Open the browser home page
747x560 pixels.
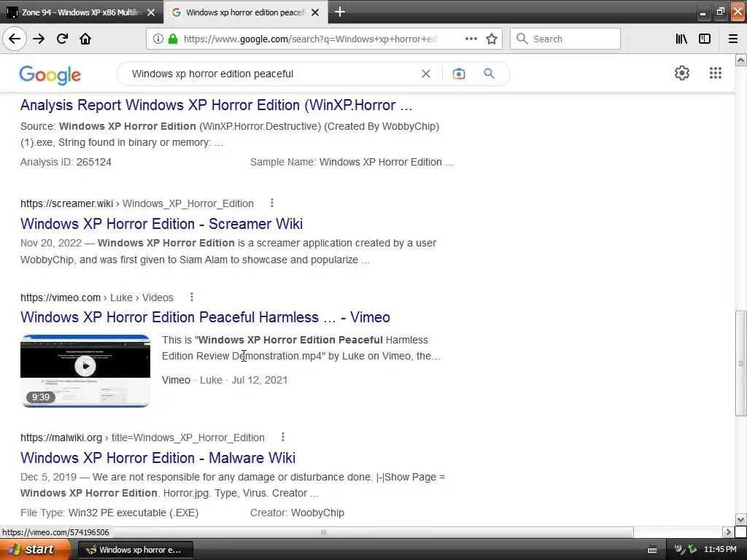tap(85, 39)
